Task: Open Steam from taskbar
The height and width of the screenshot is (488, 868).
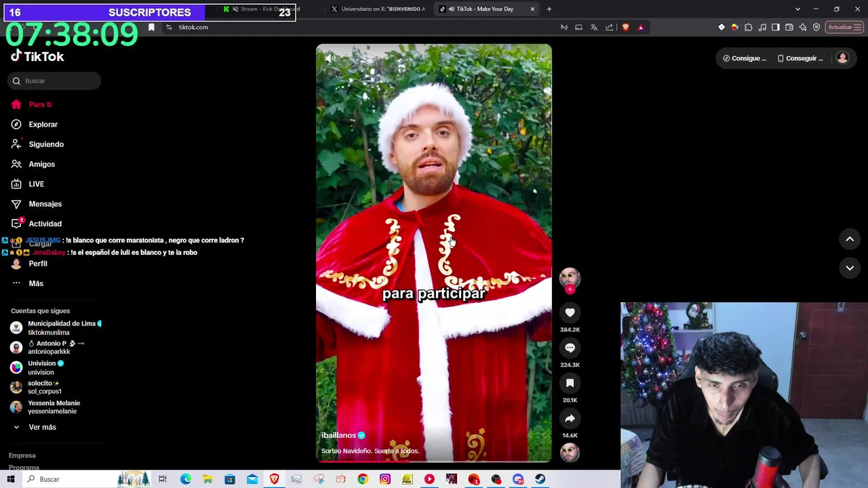Action: tap(540, 479)
